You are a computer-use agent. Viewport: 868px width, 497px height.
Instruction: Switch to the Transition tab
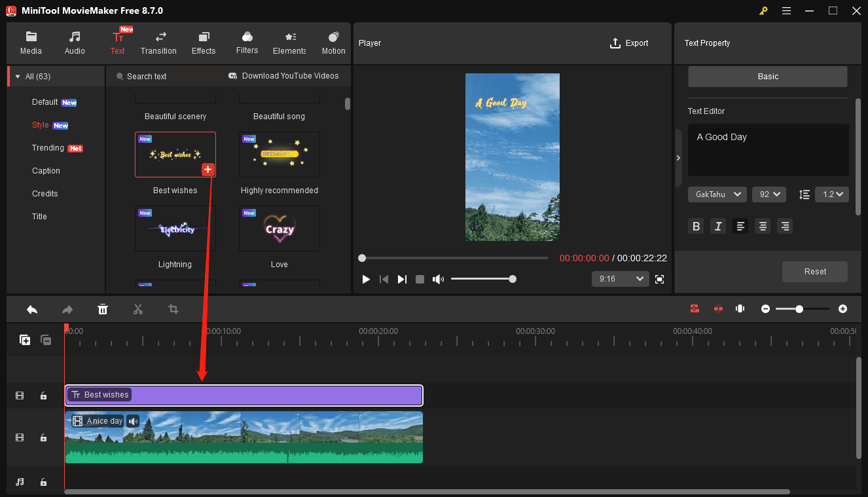pos(158,43)
